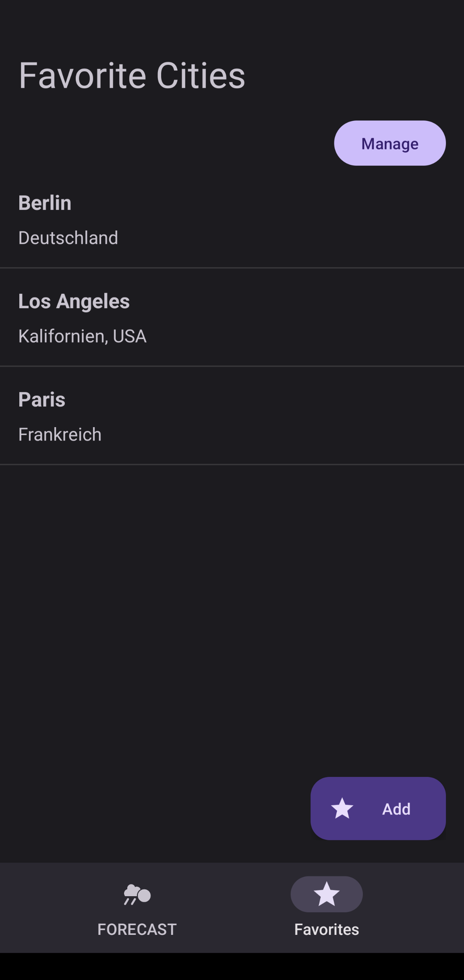The image size is (464, 980).
Task: Tap the Deutschland subtitle text
Action: coord(68,238)
